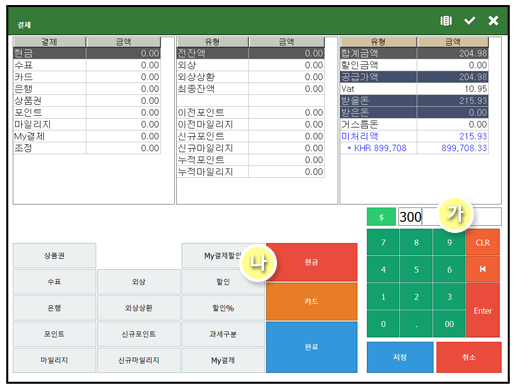
Task: Close the payment window with X icon
Action: pyautogui.click(x=493, y=21)
